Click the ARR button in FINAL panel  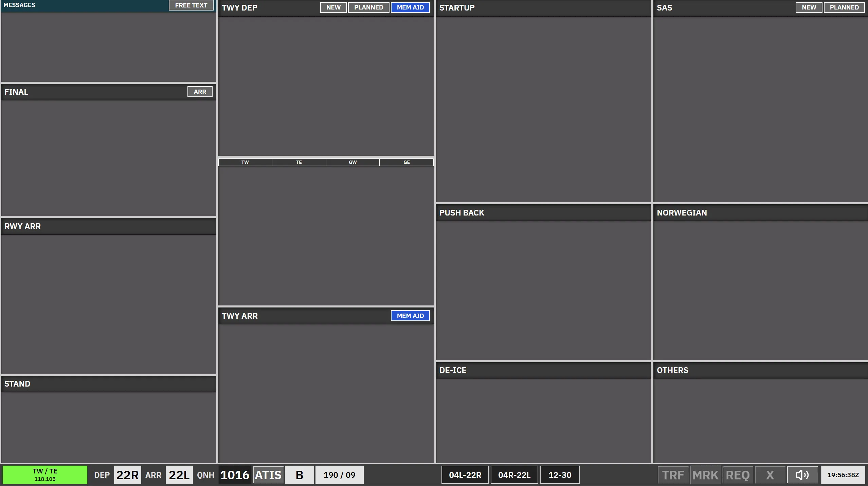[200, 92]
